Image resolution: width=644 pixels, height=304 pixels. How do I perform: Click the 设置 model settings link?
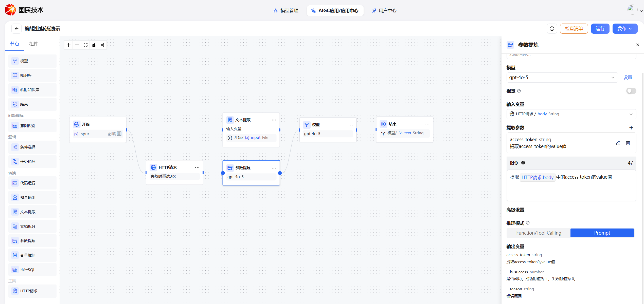click(628, 78)
